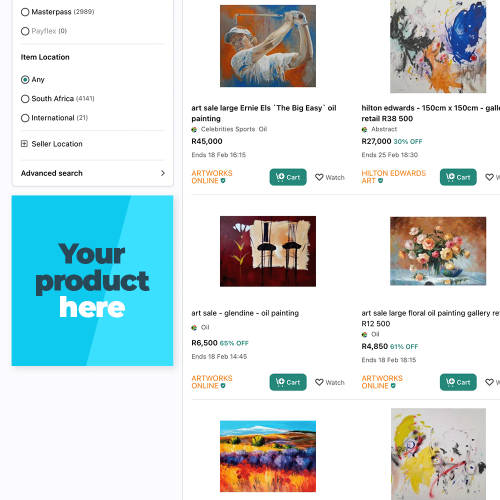Open the floral roses painting thumbnail
Screen dimensions: 500x500
pos(438,251)
